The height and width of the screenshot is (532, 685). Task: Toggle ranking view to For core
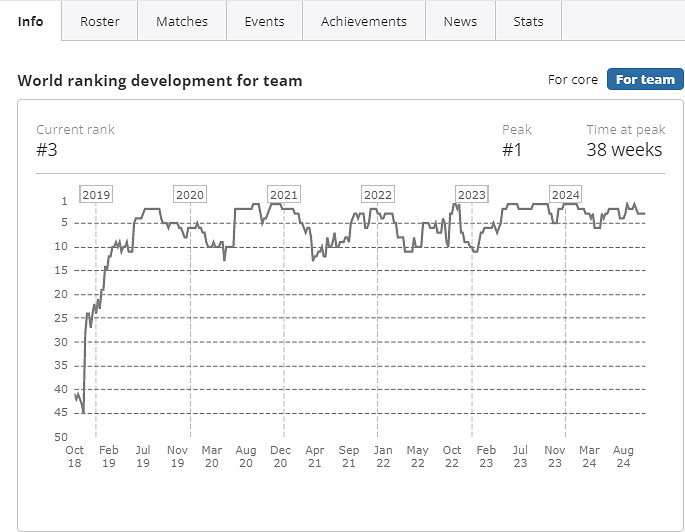tap(573, 79)
